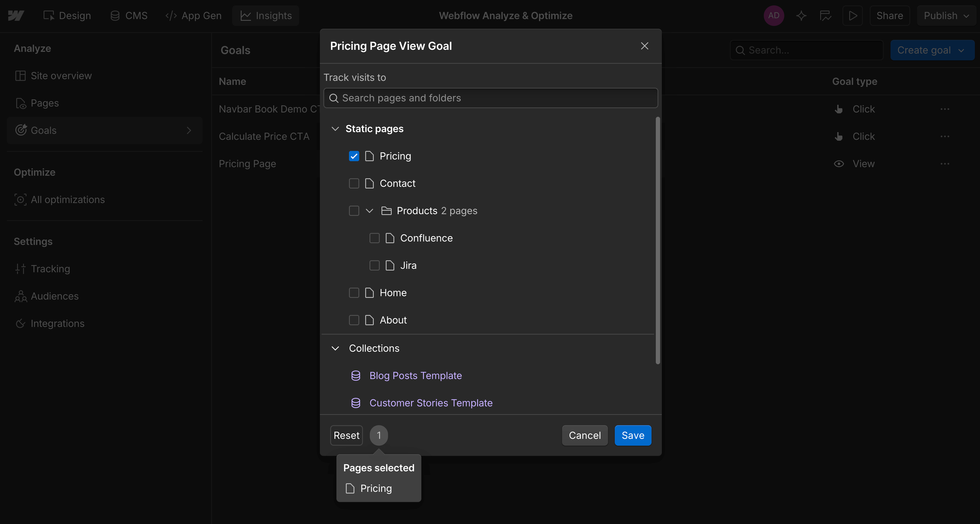Open App Gen
980x524 pixels.
tap(194, 16)
